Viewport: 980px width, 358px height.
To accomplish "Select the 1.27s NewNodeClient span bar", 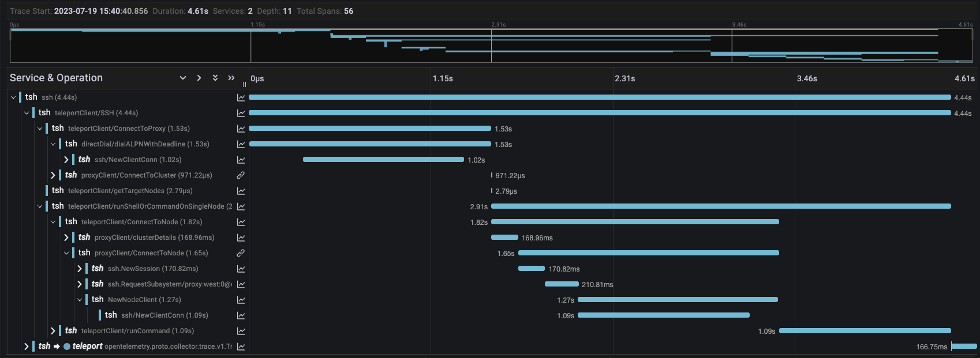I will (678, 300).
